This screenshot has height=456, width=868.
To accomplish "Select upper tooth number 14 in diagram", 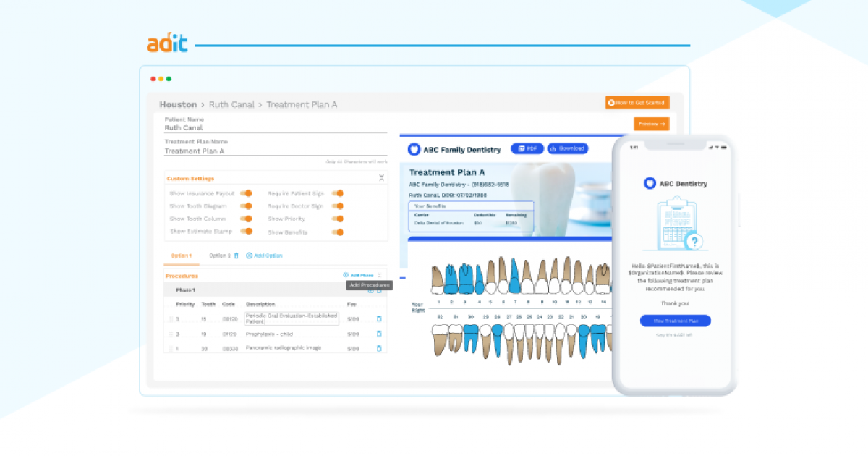I will (x=603, y=280).
